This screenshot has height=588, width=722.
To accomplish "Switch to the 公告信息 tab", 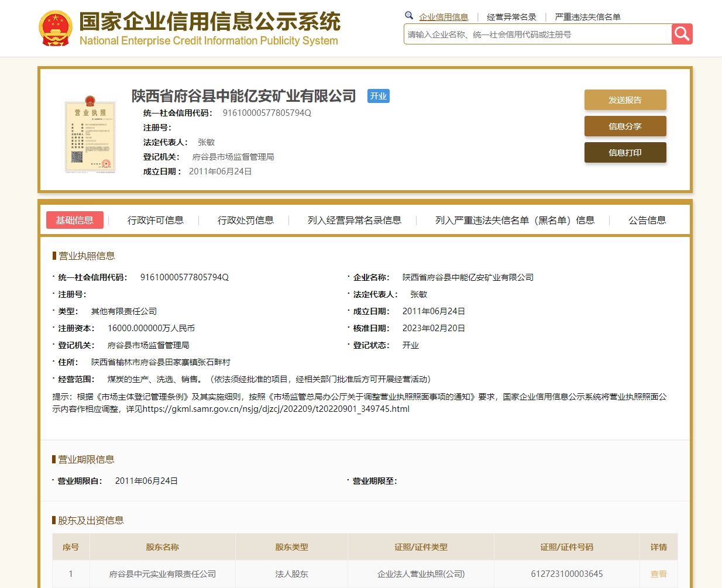I will (x=647, y=220).
